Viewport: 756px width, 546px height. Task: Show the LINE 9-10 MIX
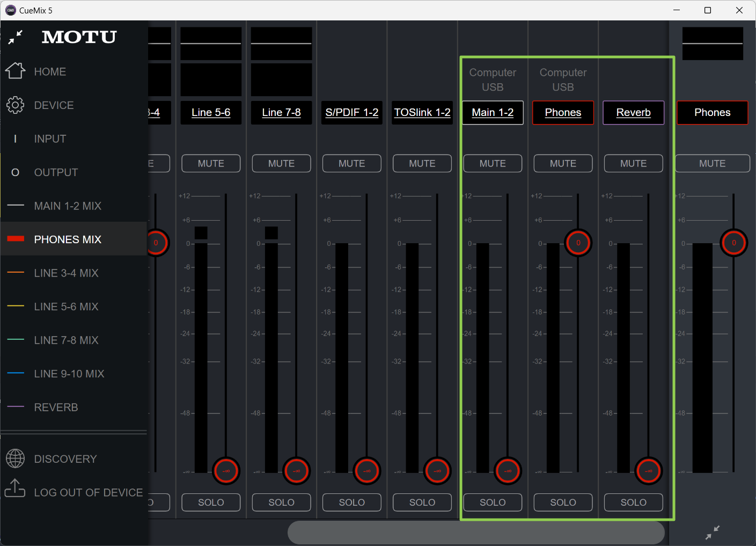point(74,374)
